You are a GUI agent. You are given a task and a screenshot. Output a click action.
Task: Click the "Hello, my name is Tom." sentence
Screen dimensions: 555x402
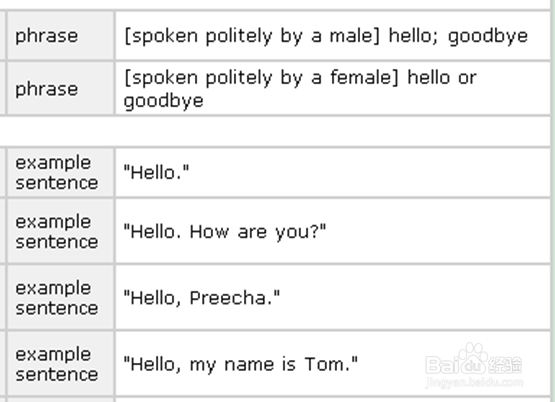click(x=241, y=364)
